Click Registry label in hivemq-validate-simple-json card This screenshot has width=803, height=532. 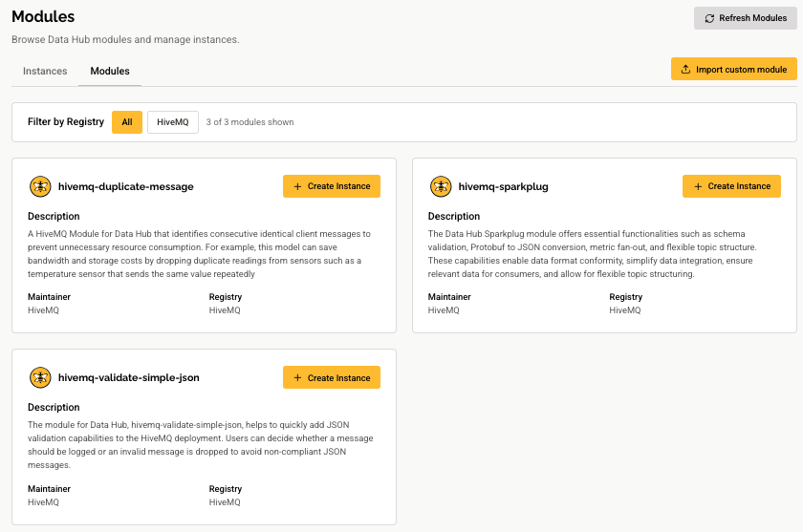point(226,489)
